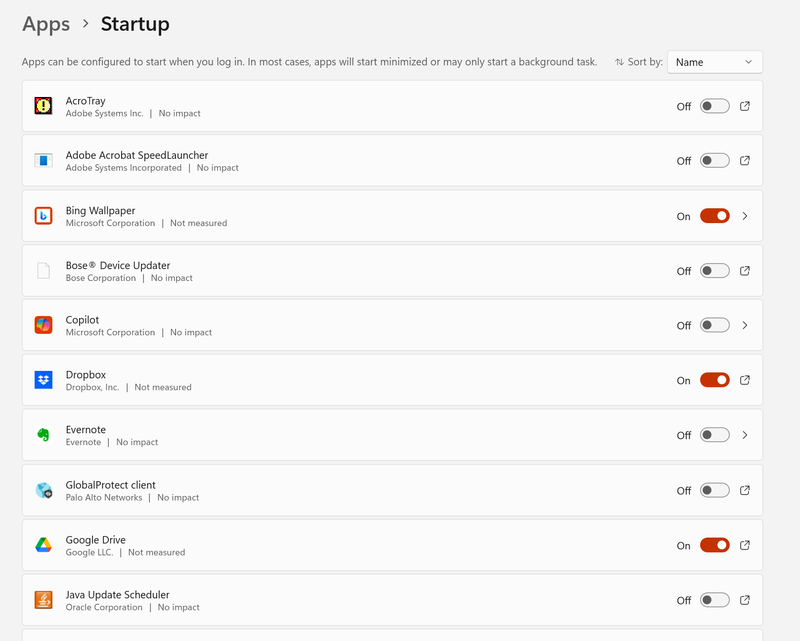800x641 pixels.
Task: Enable Adobe Acrobat SpeedLauncher startup toggle
Action: tap(714, 161)
